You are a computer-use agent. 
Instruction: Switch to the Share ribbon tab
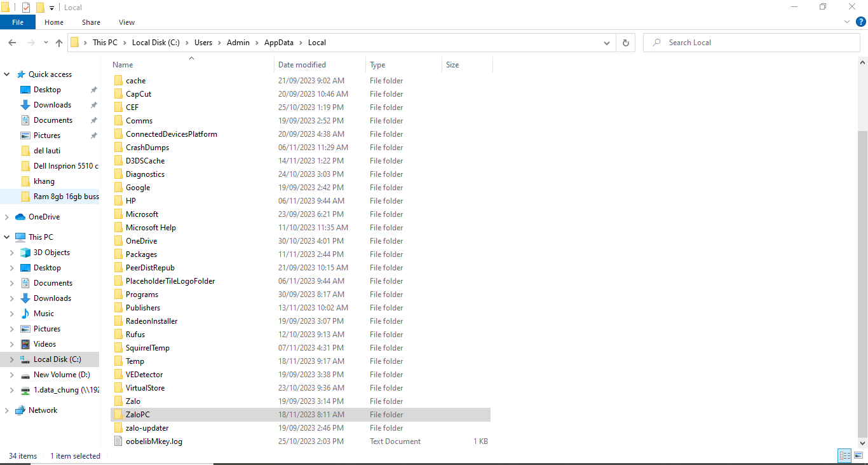[91, 22]
